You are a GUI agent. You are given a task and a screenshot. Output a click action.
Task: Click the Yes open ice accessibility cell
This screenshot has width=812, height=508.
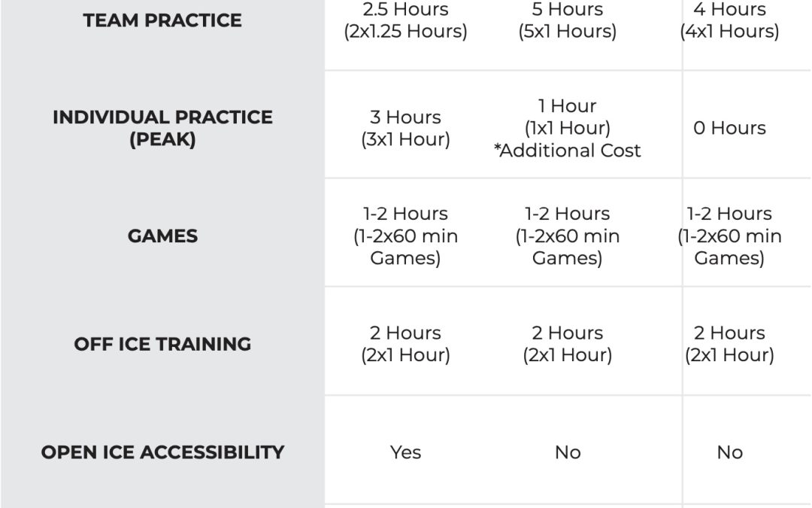[405, 452]
